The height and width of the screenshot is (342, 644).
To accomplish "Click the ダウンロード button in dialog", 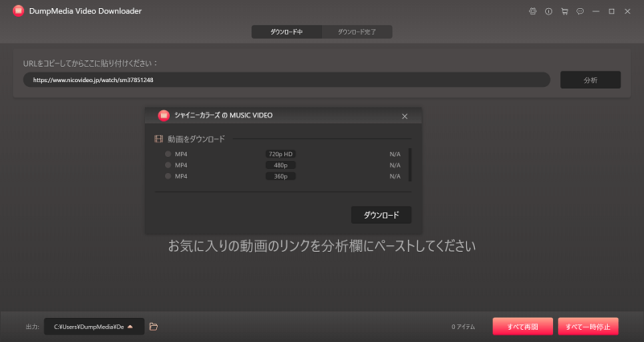I will (381, 215).
